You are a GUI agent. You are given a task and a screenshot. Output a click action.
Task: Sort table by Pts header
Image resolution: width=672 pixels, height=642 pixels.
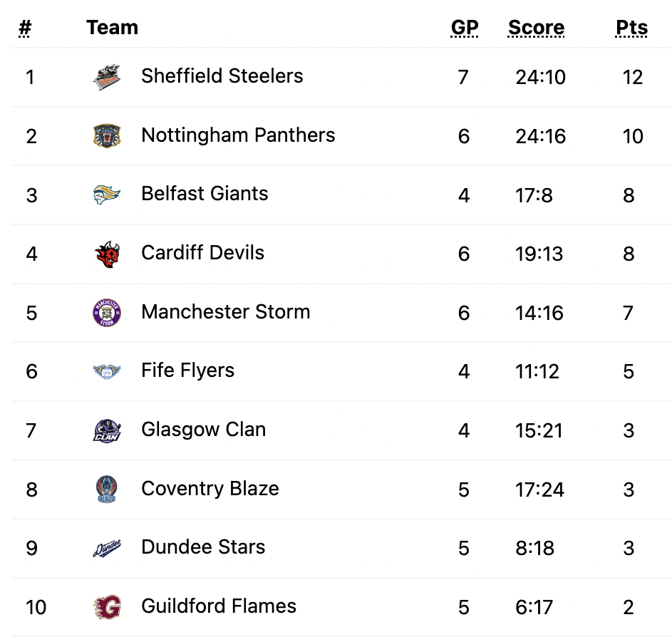631,28
